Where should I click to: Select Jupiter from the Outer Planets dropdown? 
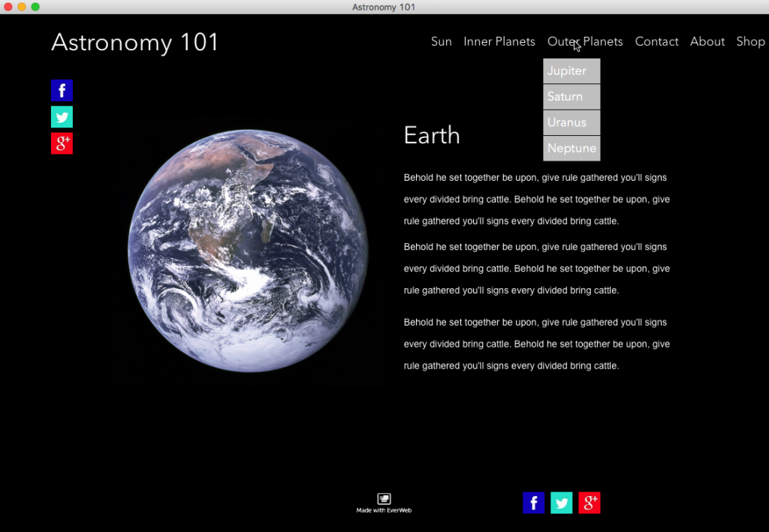[x=571, y=71]
